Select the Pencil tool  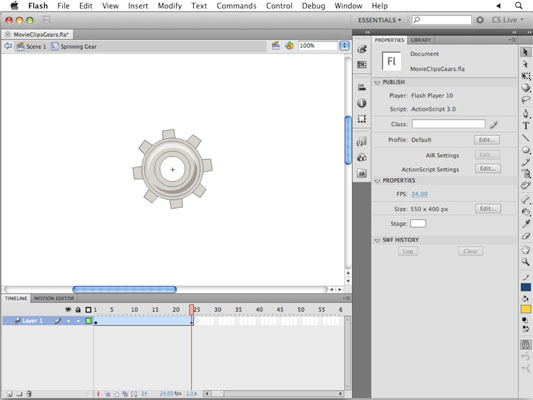(526, 162)
